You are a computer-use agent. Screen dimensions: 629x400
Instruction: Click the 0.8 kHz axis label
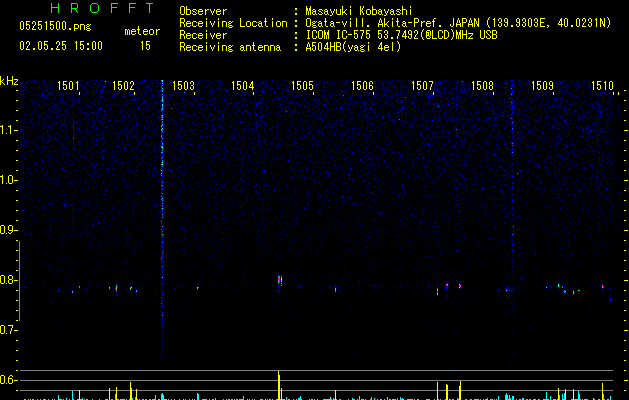(x=7, y=280)
